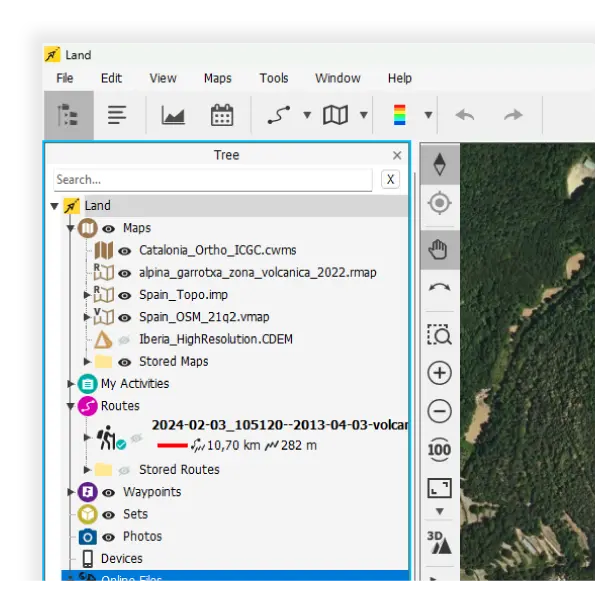601x601 pixels.
Task: Click the zoom in plus button
Action: click(439, 373)
